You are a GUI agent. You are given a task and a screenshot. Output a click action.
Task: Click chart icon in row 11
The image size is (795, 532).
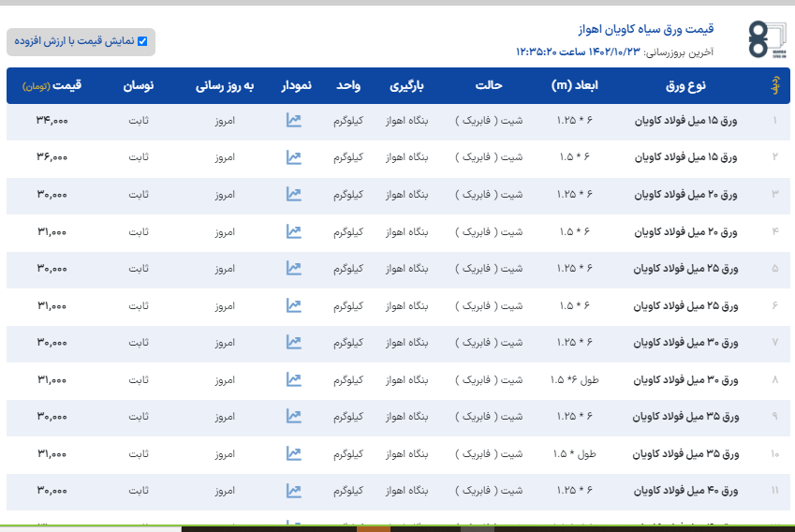click(x=293, y=491)
